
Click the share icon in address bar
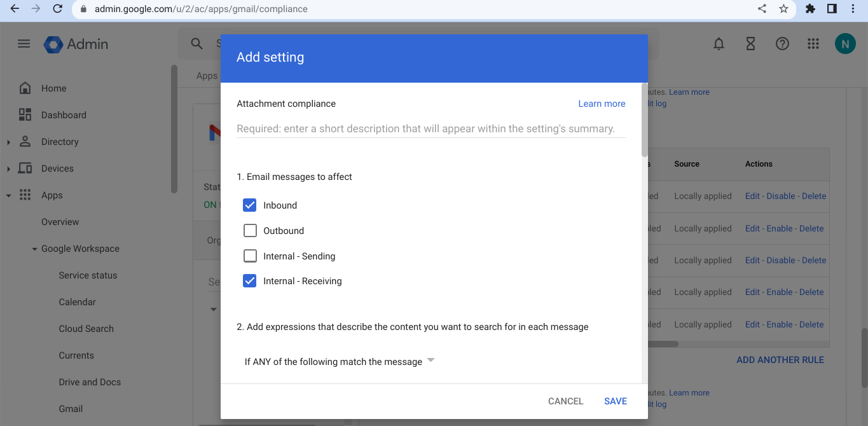(x=762, y=9)
